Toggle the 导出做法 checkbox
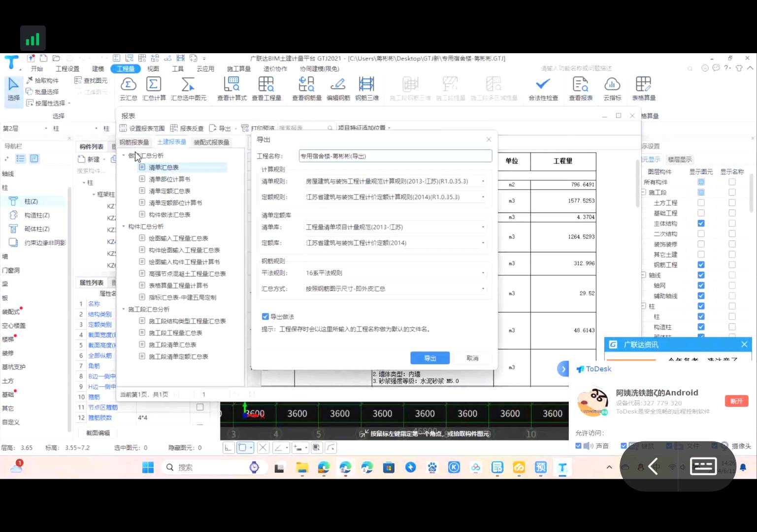757x532 pixels. (x=265, y=316)
